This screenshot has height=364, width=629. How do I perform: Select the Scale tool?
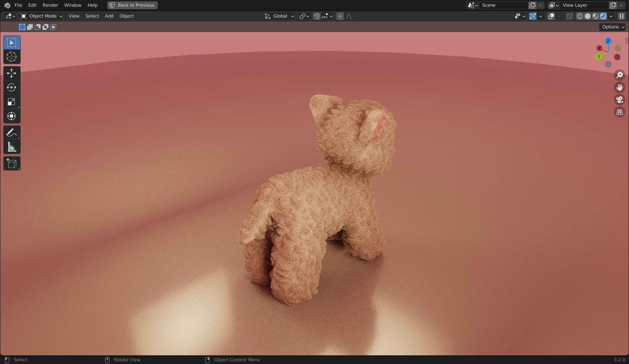point(12,102)
